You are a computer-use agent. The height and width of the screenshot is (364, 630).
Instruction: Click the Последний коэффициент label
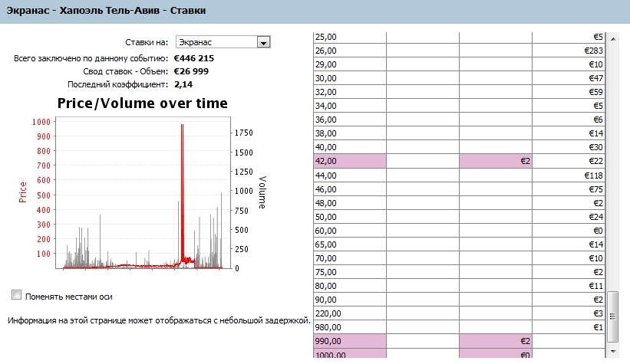[x=117, y=84]
